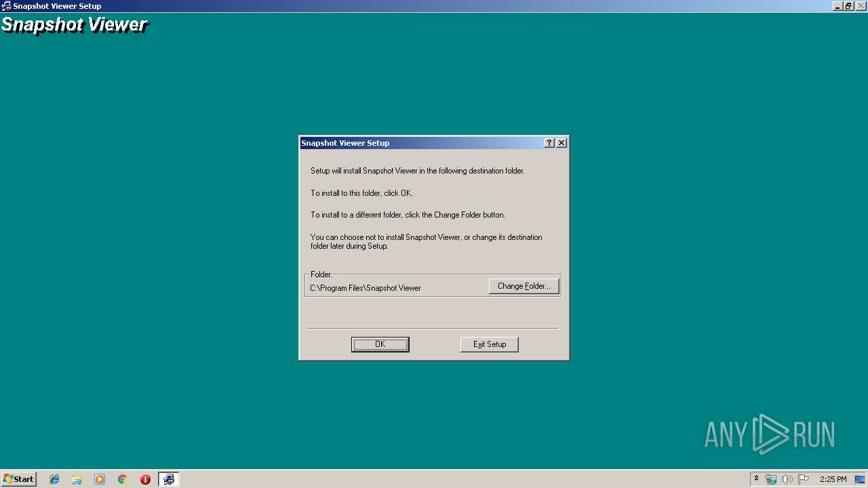Click the network tray icon
The image size is (868, 488).
[x=771, y=479]
